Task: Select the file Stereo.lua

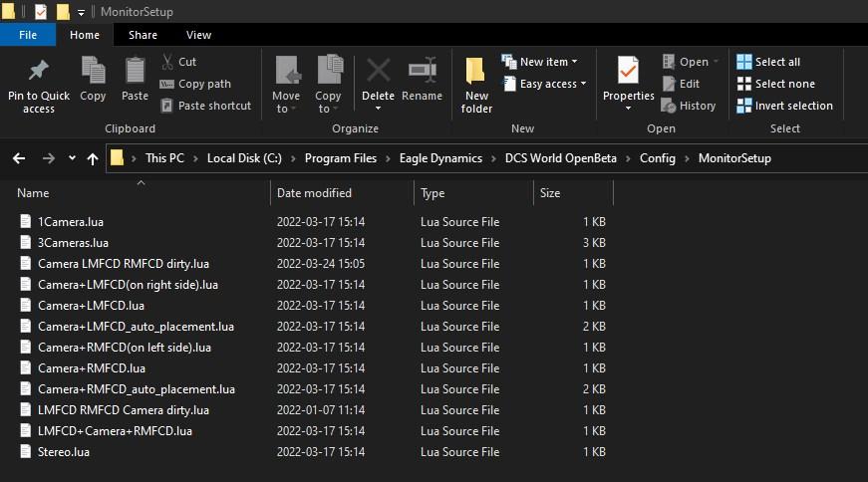Action: [x=63, y=452]
